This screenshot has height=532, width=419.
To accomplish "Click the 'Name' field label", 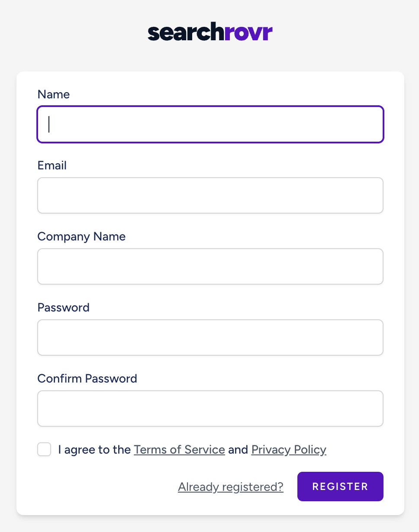I will pos(54,94).
